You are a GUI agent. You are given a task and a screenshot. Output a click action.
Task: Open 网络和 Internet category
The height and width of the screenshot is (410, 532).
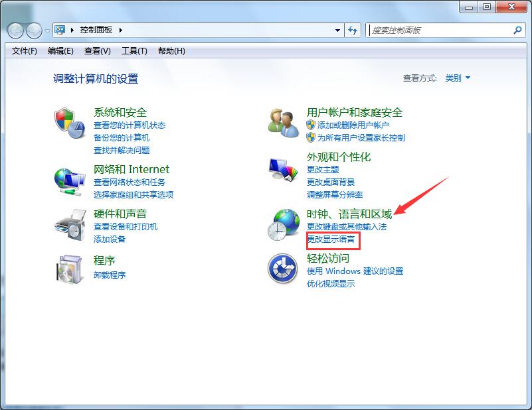tap(132, 169)
